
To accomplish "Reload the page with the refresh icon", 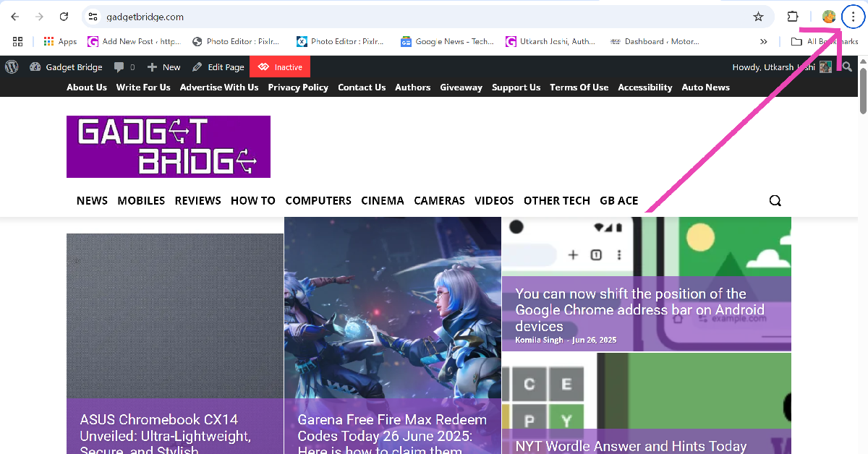I will tap(64, 17).
